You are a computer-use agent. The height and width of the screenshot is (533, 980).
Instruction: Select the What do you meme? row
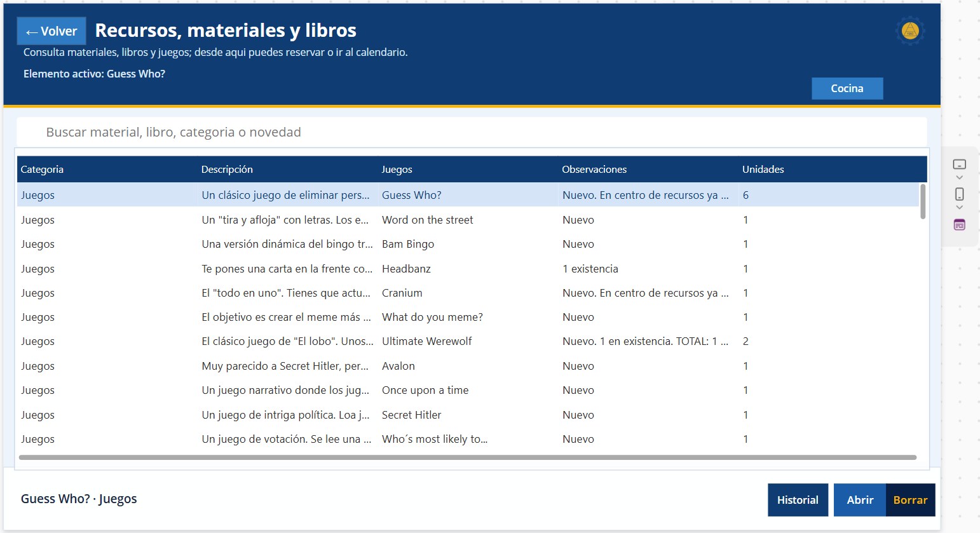click(468, 317)
